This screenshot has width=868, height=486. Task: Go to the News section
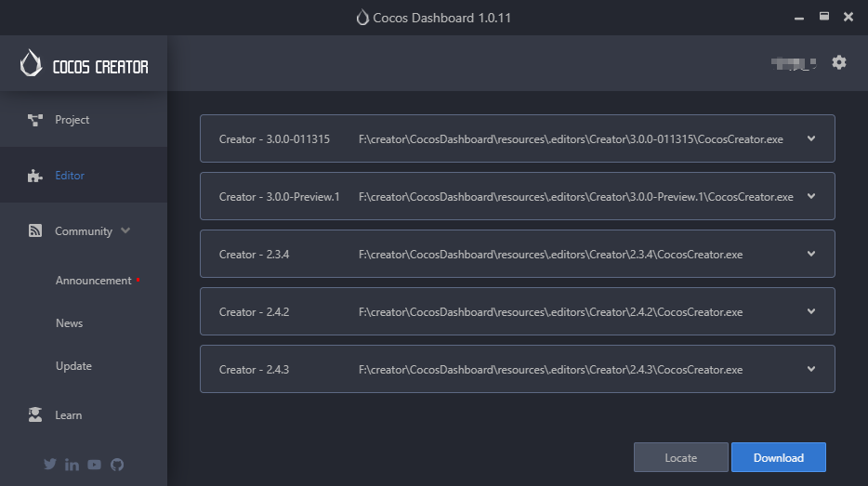point(70,323)
